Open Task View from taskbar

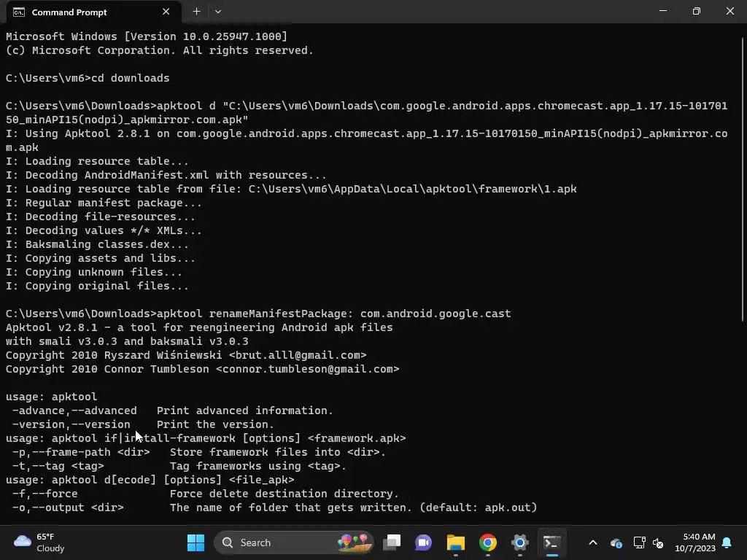coord(392,542)
